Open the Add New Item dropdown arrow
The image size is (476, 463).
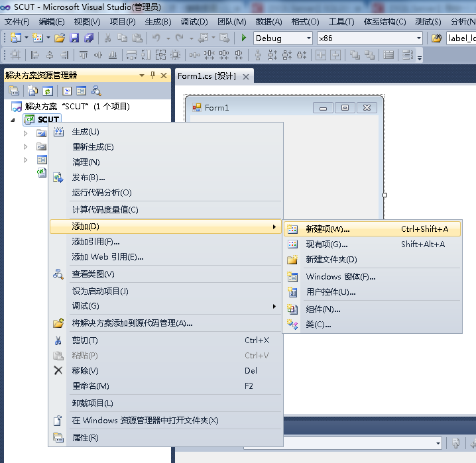pyautogui.click(x=48, y=38)
